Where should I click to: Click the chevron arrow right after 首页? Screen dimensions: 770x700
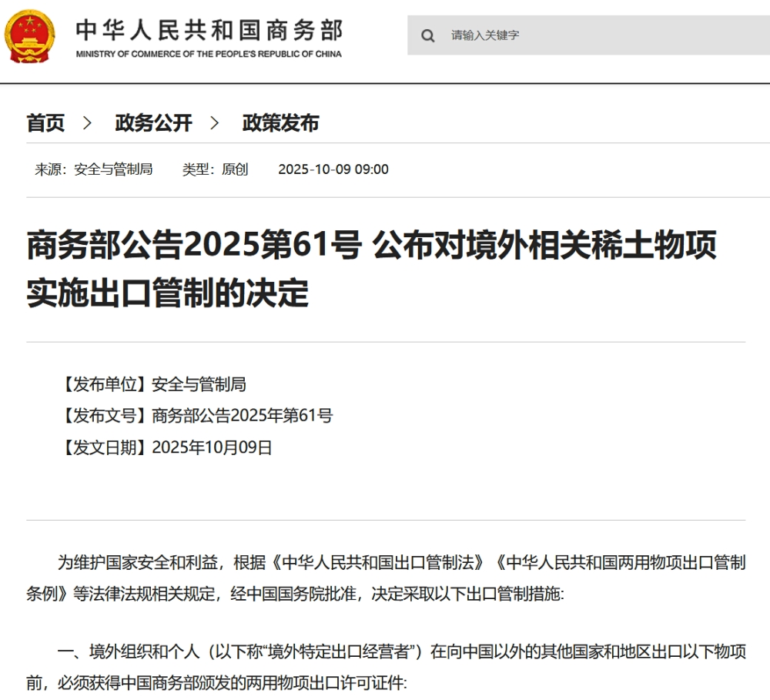[88, 123]
